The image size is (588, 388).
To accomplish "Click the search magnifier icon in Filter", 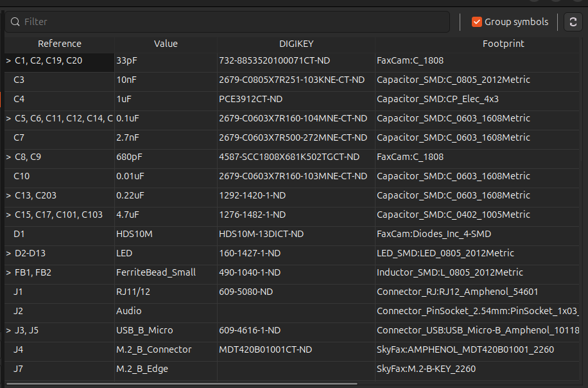I will [15, 22].
